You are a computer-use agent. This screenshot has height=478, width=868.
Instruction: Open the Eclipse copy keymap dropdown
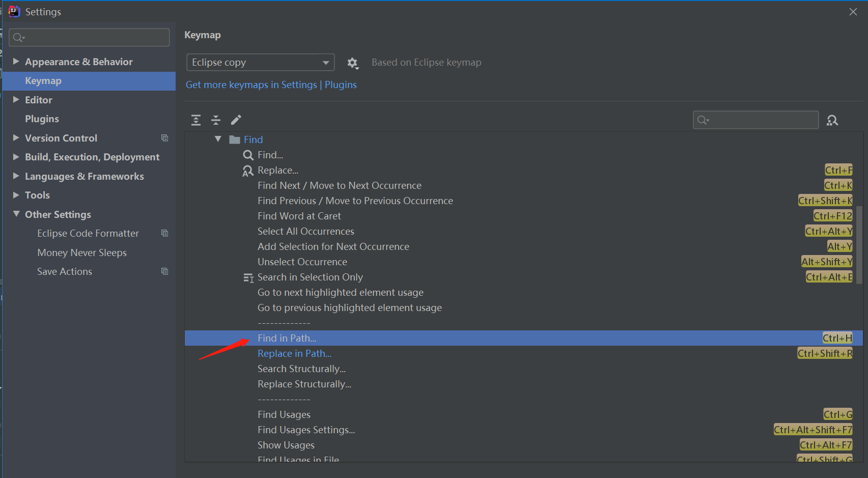point(260,62)
